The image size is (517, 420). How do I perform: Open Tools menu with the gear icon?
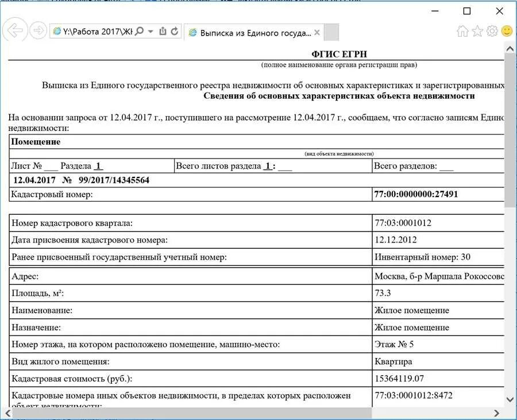[x=492, y=31]
